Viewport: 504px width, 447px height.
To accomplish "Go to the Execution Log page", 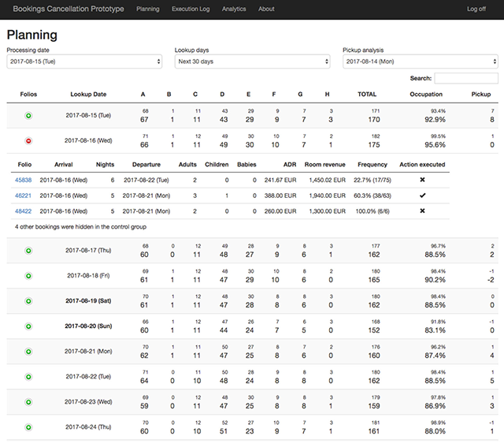I will (x=191, y=9).
